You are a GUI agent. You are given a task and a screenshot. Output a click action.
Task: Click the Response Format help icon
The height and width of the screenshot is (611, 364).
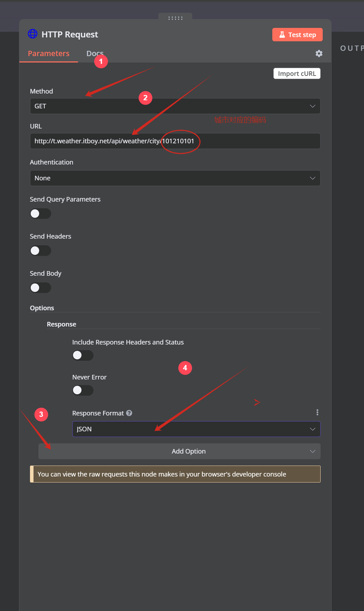click(129, 413)
